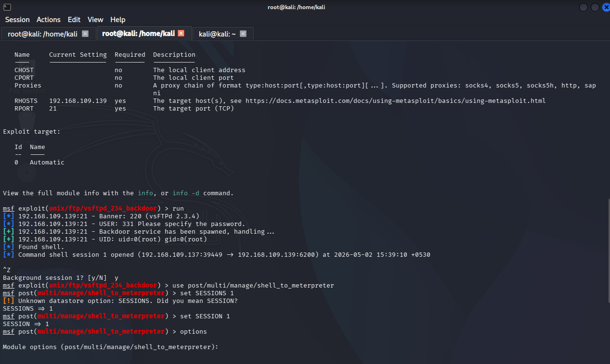Click the 'set SESSIONS 1' command
The image size is (610, 364).
click(207, 293)
